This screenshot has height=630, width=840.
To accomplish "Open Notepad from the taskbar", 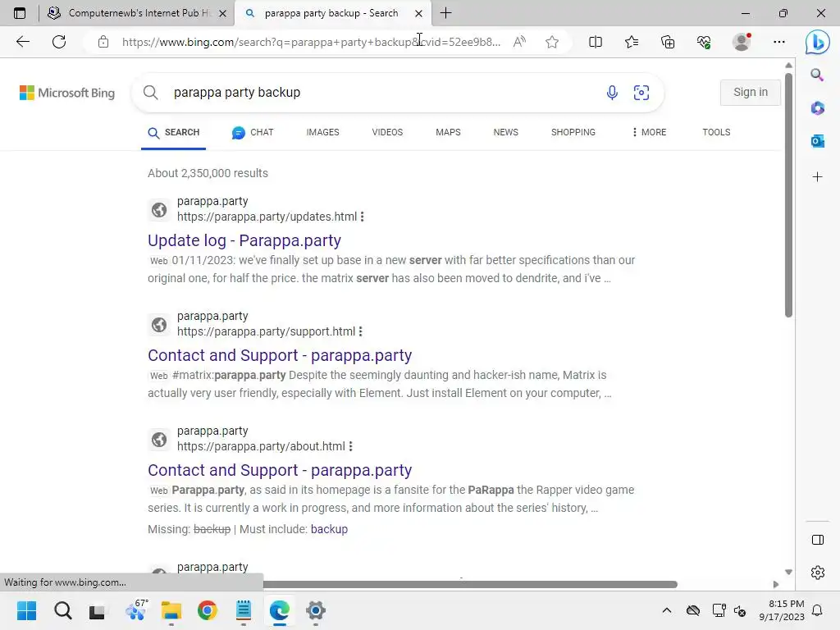I will 243,610.
